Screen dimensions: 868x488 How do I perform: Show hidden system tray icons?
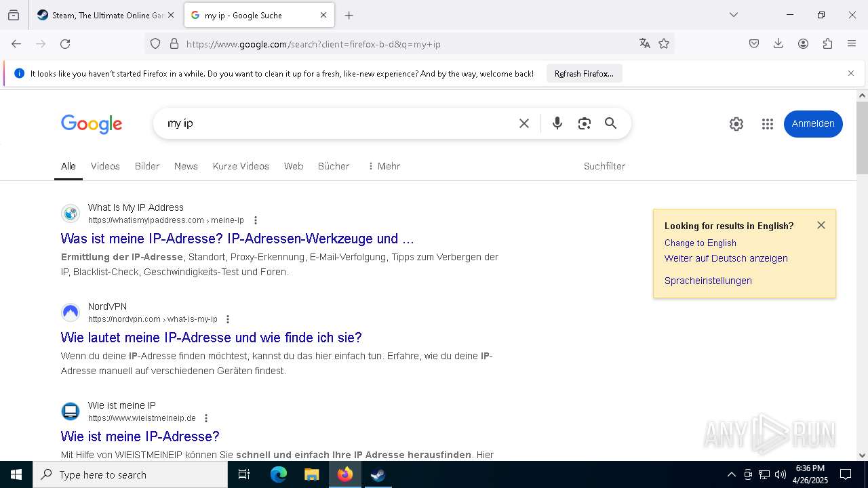point(731,474)
